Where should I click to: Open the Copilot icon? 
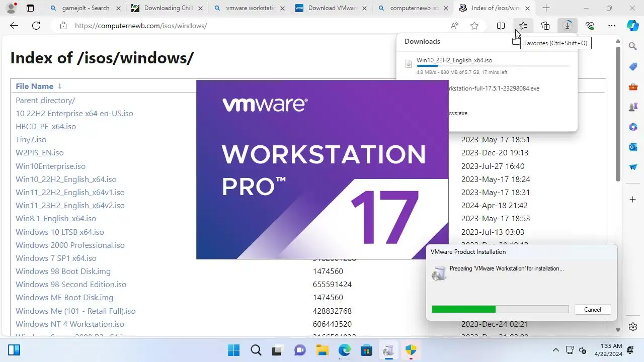point(633,26)
